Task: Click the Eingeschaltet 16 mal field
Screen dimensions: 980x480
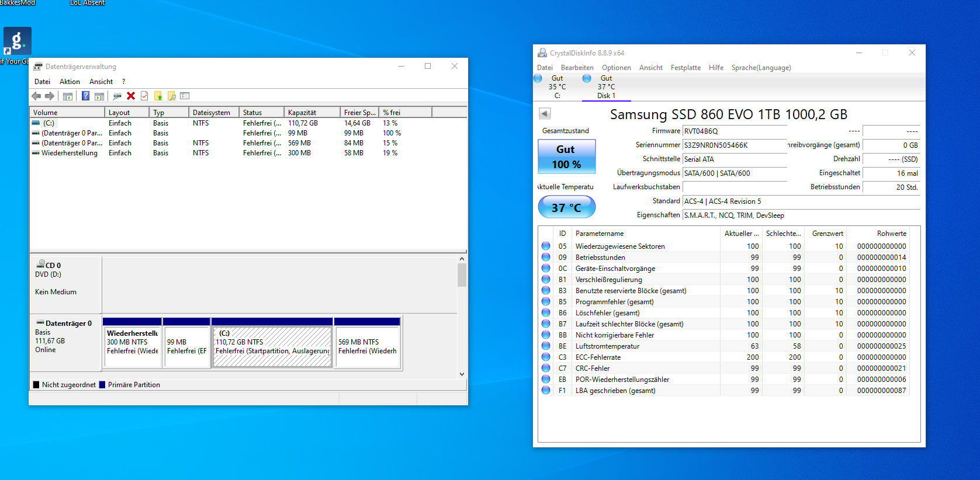Action: point(891,173)
